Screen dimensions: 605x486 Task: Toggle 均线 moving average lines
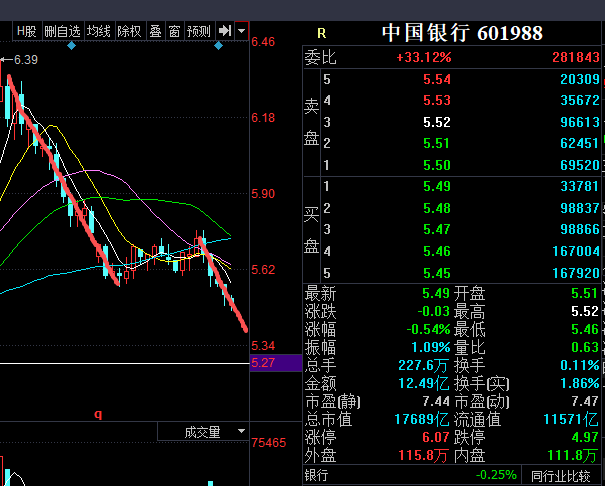click(99, 31)
